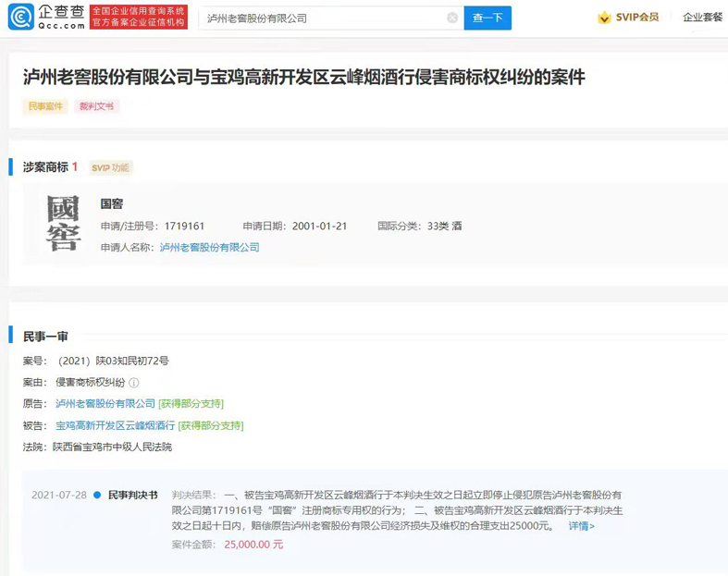Image resolution: width=728 pixels, height=576 pixels.
Task: Click court name 陕西省宝鸡市中级人民法院
Action: point(112,447)
